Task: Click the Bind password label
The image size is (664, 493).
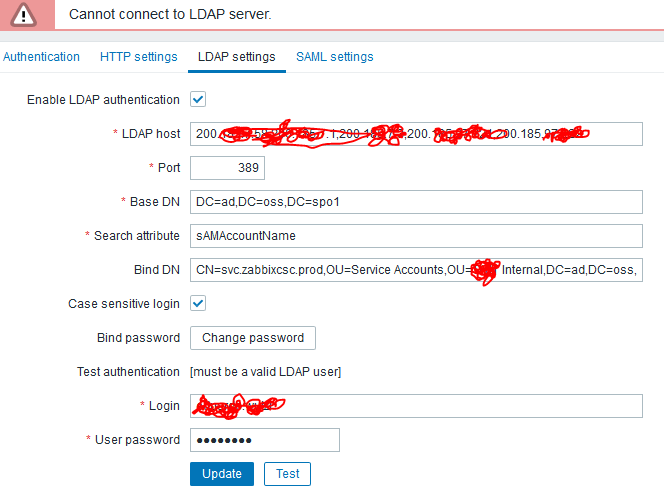Action: [x=138, y=338]
